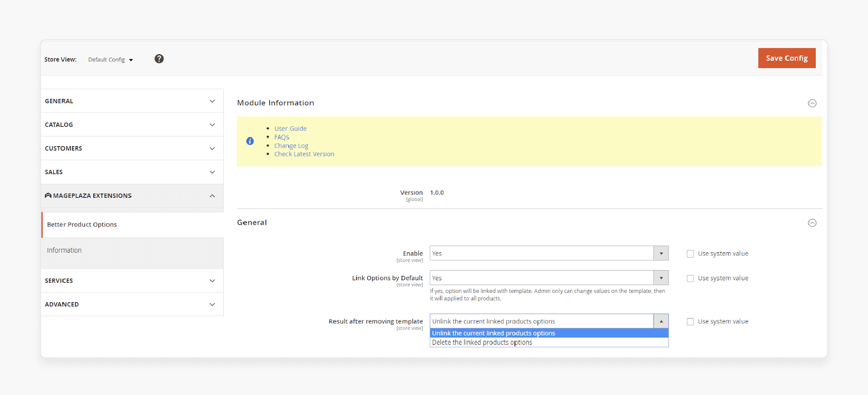The height and width of the screenshot is (395, 868).
Task: Collapse the MAGEPLAZA EXTENSIONS section
Action: point(132,196)
